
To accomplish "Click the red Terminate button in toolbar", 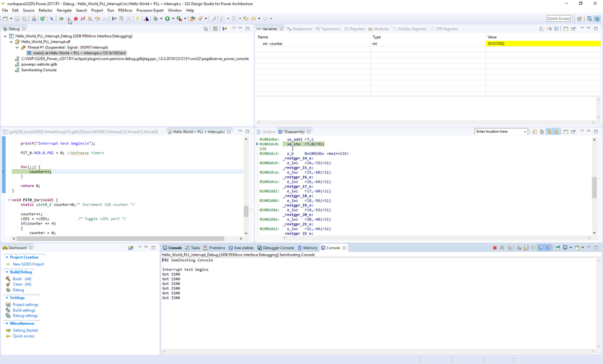I will 76,19.
